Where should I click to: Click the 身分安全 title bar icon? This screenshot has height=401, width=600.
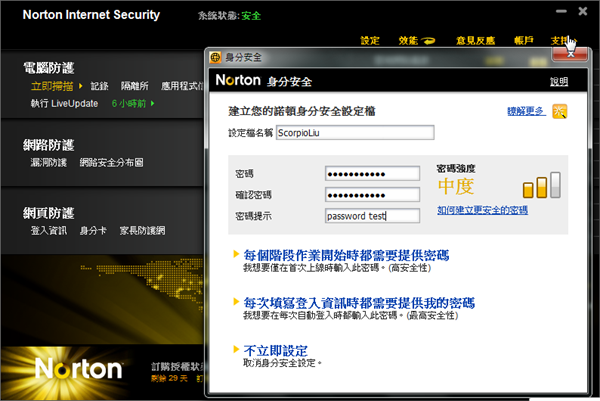(215, 58)
